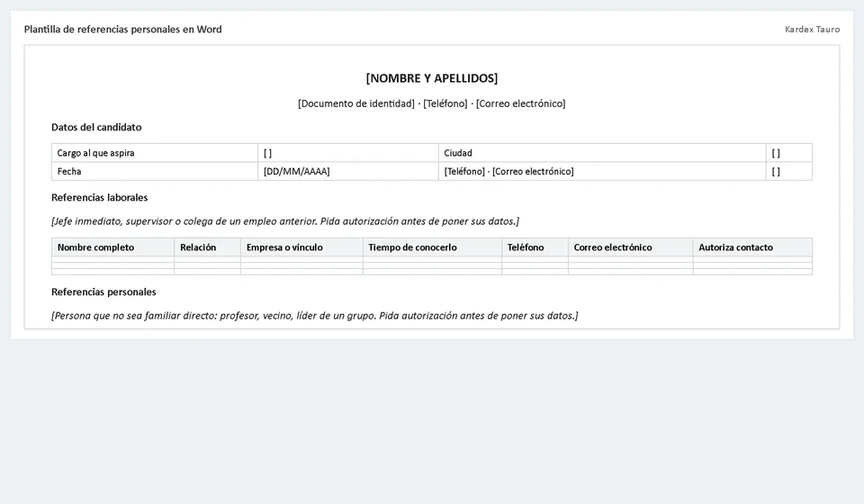864x504 pixels.
Task: Click the 'Relación' column header
Action: [207, 247]
